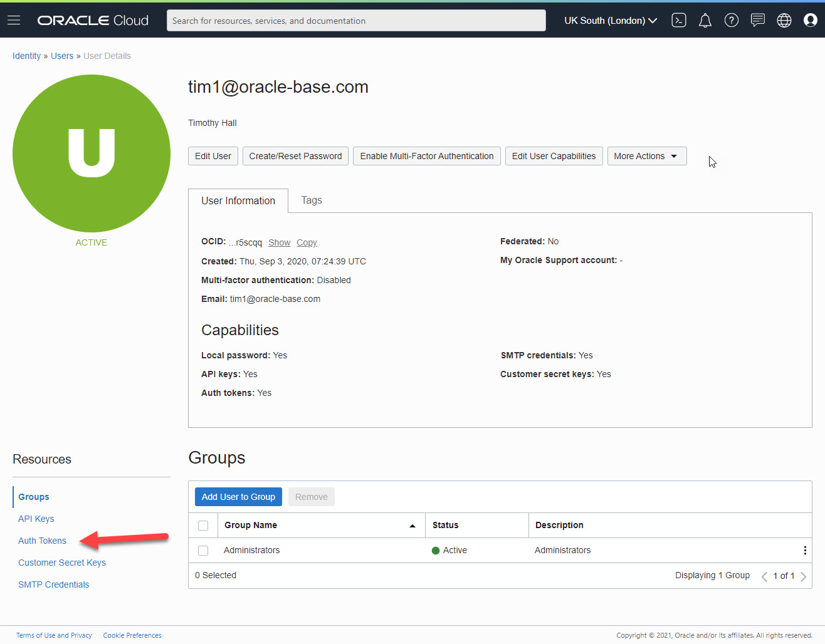The width and height of the screenshot is (825, 644).
Task: Go to Identity breadcrumb
Action: 26,56
